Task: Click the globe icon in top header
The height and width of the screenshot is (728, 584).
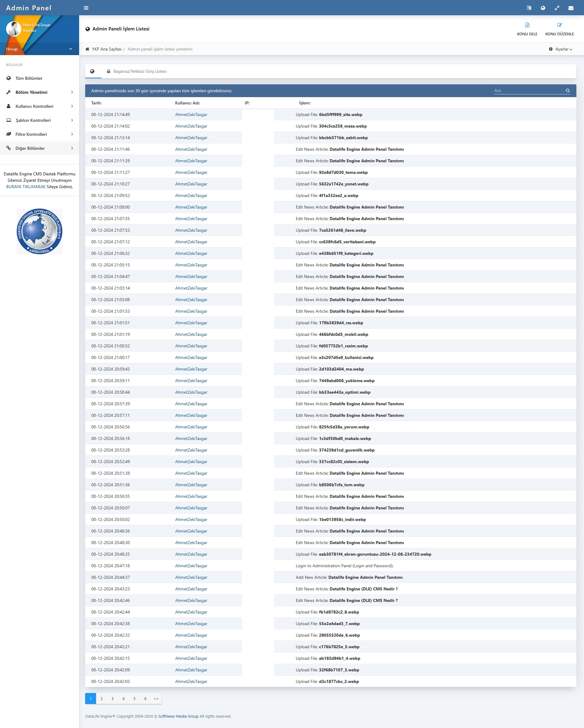Action: point(543,8)
